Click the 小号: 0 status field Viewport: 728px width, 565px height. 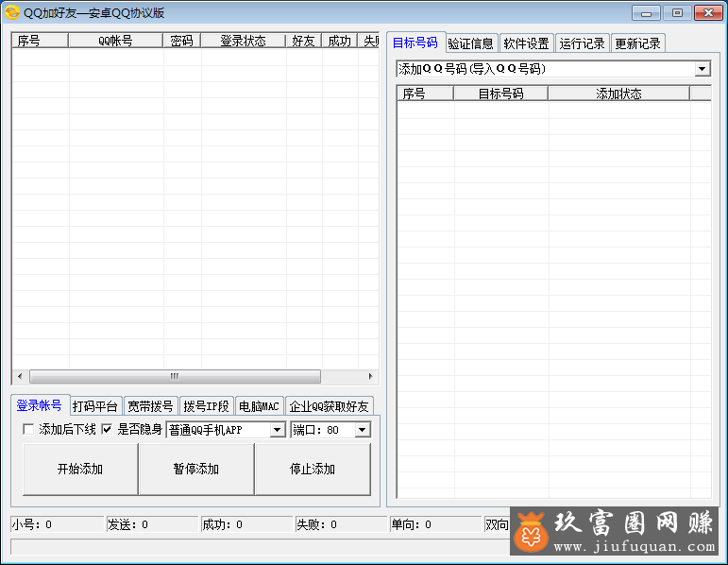(57, 524)
